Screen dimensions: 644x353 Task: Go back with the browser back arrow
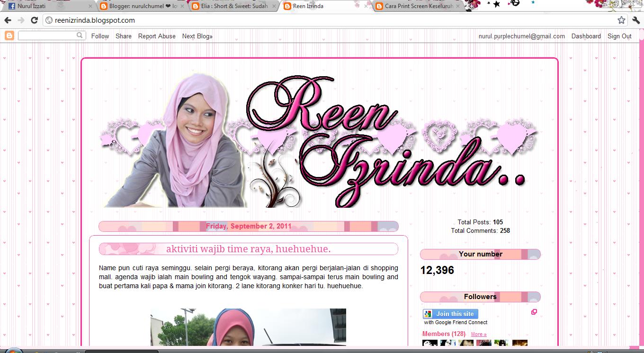click(x=8, y=20)
